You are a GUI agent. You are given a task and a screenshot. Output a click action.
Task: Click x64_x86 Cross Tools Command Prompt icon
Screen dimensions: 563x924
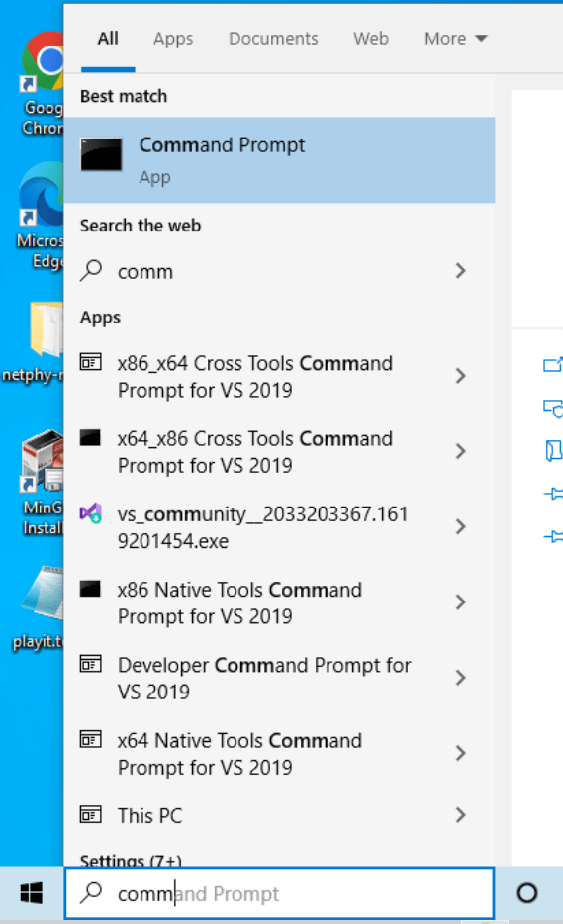(90, 438)
